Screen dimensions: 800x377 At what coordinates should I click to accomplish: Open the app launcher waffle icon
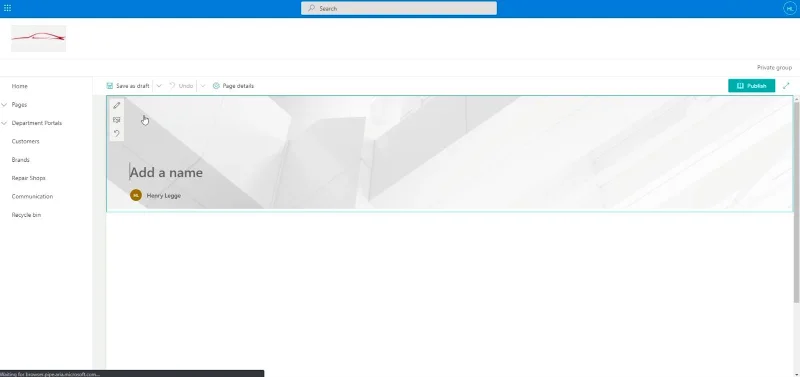pos(7,8)
